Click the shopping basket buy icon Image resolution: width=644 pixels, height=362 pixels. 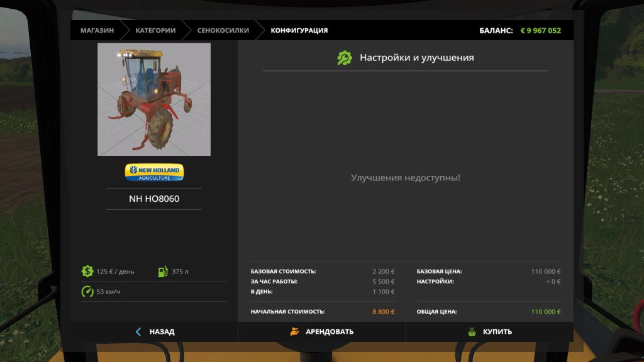(472, 332)
